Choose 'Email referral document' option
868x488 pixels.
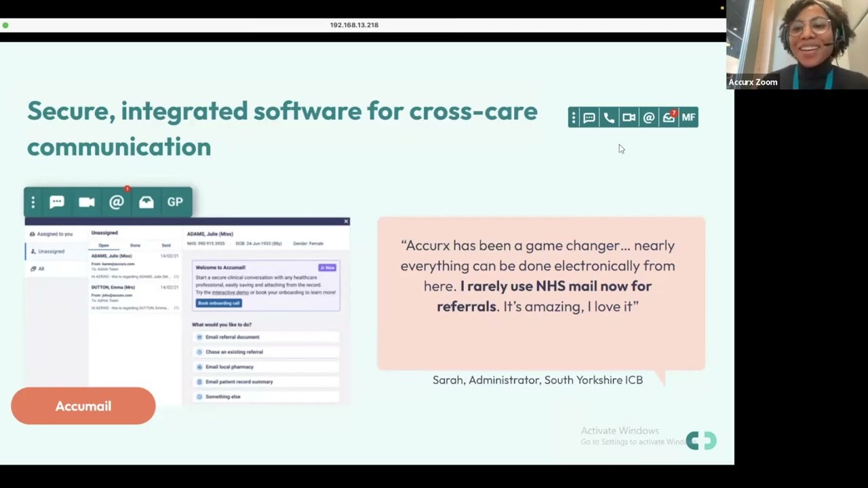click(266, 337)
